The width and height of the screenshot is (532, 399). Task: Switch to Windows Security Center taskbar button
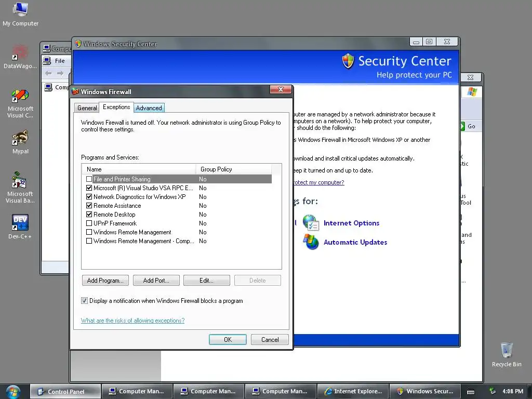(x=424, y=392)
